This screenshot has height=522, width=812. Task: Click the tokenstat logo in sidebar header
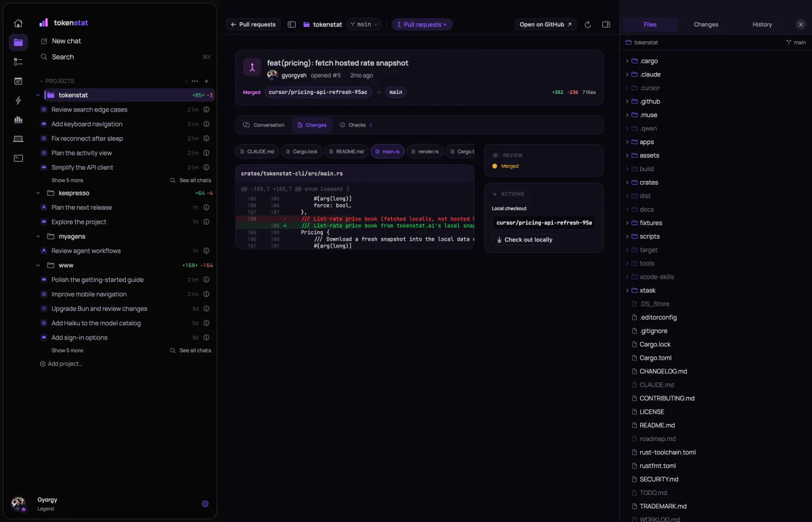tap(44, 22)
